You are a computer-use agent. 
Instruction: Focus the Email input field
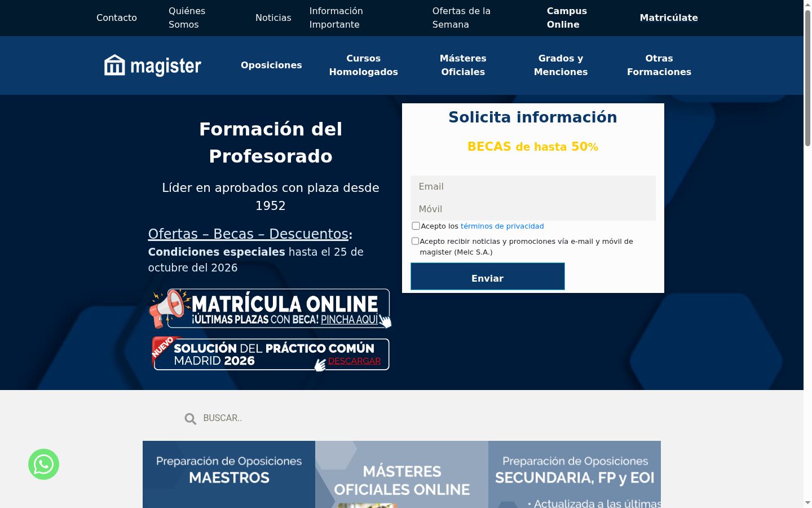[533, 187]
